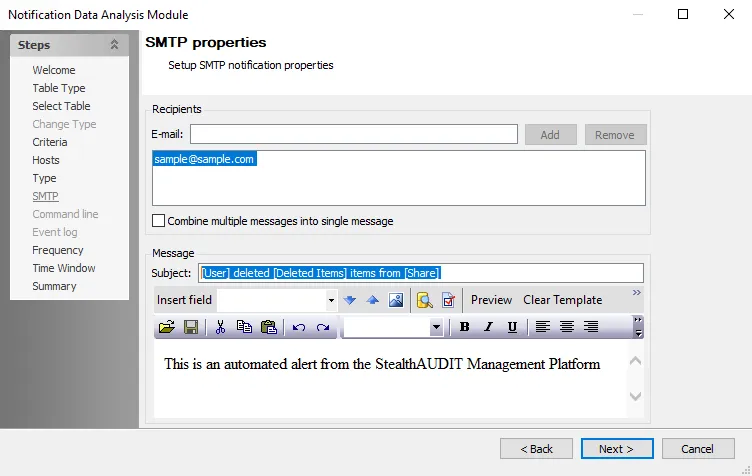
Task: Click the Next > button
Action: pyautogui.click(x=617, y=449)
